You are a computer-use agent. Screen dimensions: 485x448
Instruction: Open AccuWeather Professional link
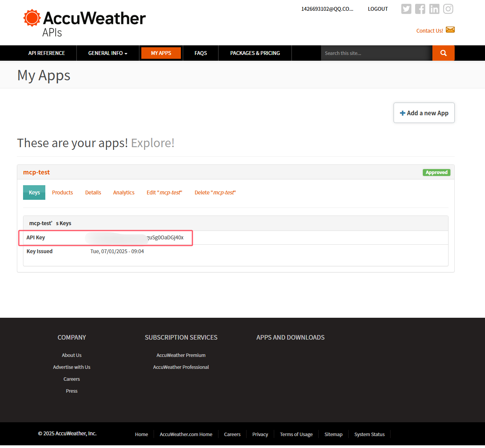(x=181, y=367)
